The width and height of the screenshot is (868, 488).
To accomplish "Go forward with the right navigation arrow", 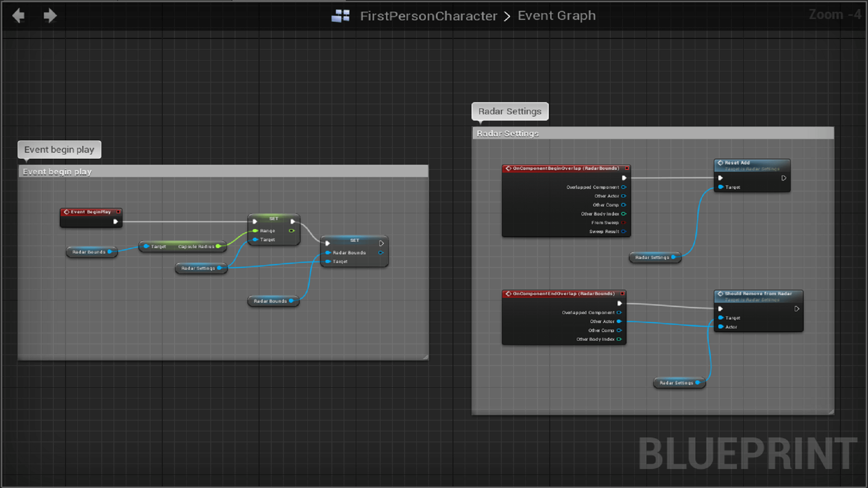I will point(50,16).
